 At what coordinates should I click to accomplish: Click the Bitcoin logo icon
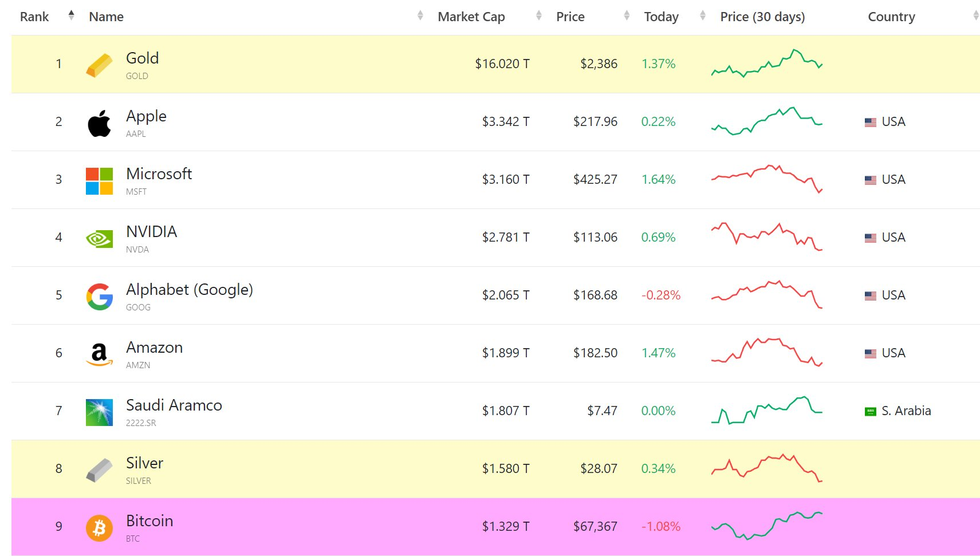pyautogui.click(x=99, y=528)
